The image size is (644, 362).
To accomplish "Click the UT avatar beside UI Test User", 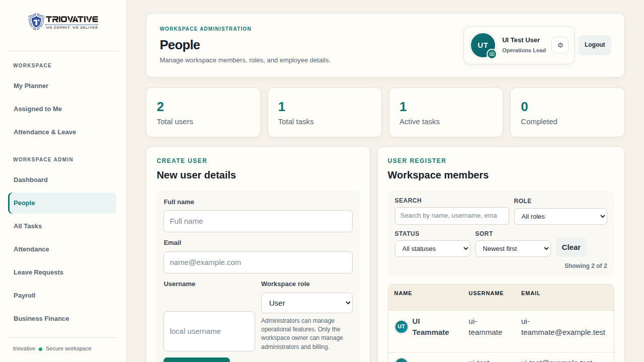I will click(483, 45).
